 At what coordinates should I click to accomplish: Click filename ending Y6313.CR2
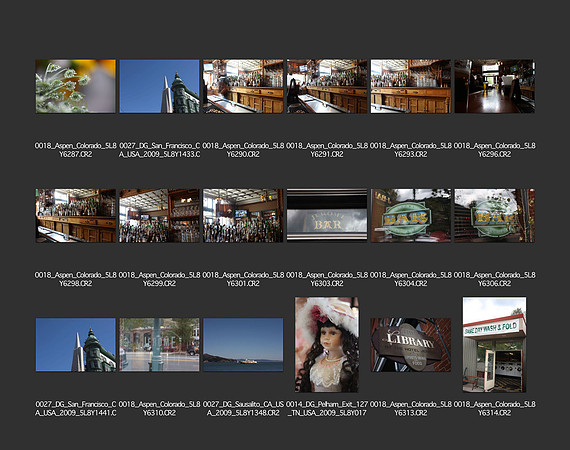pyautogui.click(x=411, y=409)
